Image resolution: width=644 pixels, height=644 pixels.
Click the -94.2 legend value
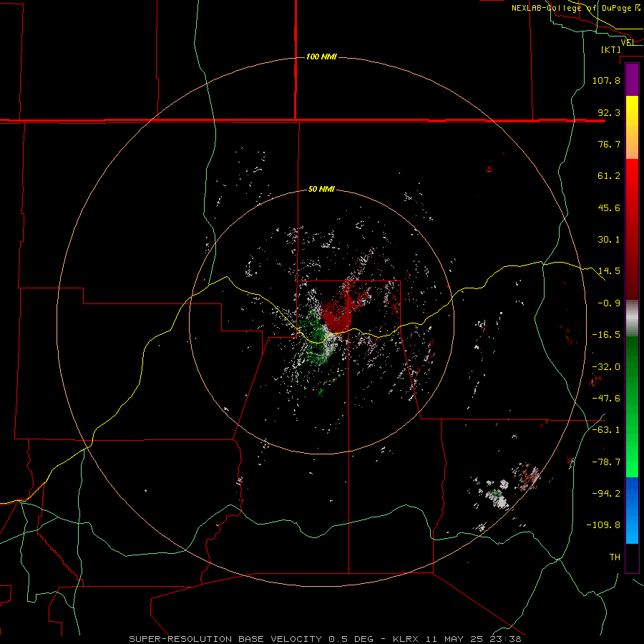coord(606,494)
